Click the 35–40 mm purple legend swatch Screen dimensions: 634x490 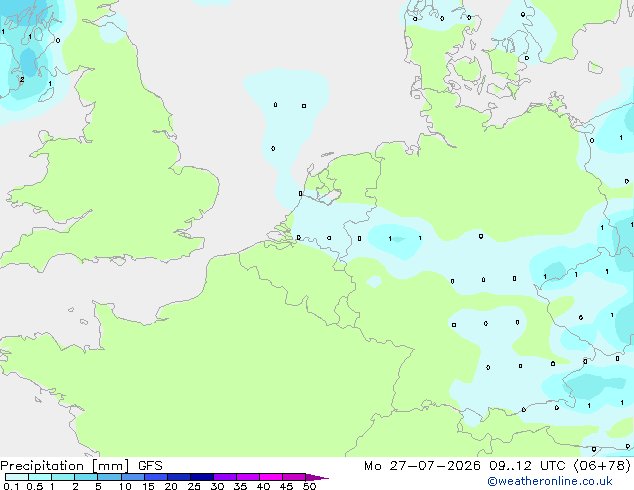[247, 477]
